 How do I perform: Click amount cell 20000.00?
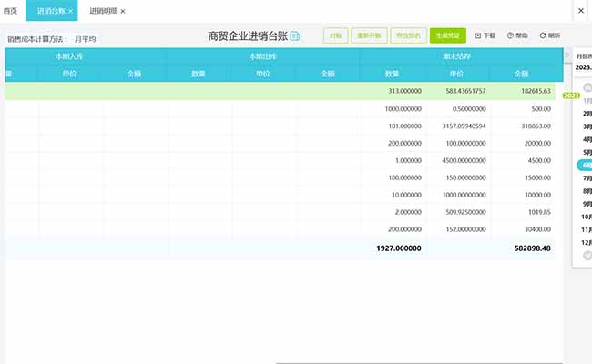(537, 144)
